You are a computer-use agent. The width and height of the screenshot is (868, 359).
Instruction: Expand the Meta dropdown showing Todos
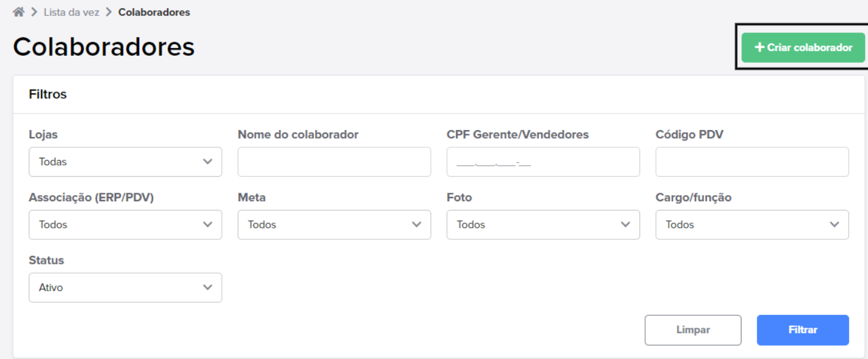(x=334, y=225)
